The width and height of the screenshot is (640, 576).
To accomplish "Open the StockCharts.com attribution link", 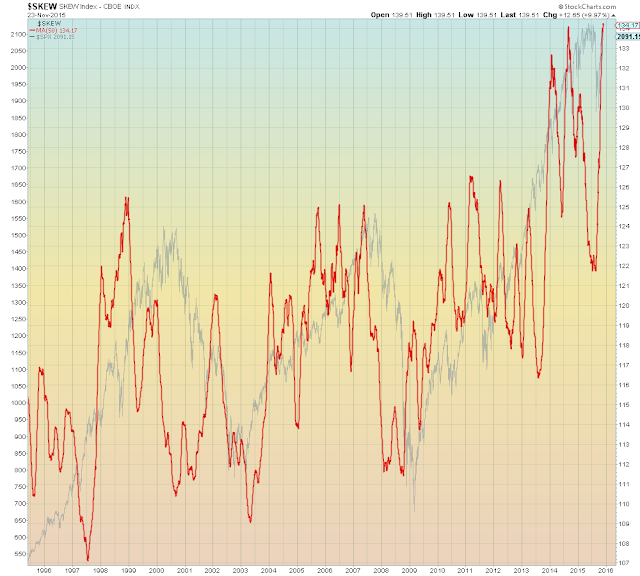I will pyautogui.click(x=587, y=7).
